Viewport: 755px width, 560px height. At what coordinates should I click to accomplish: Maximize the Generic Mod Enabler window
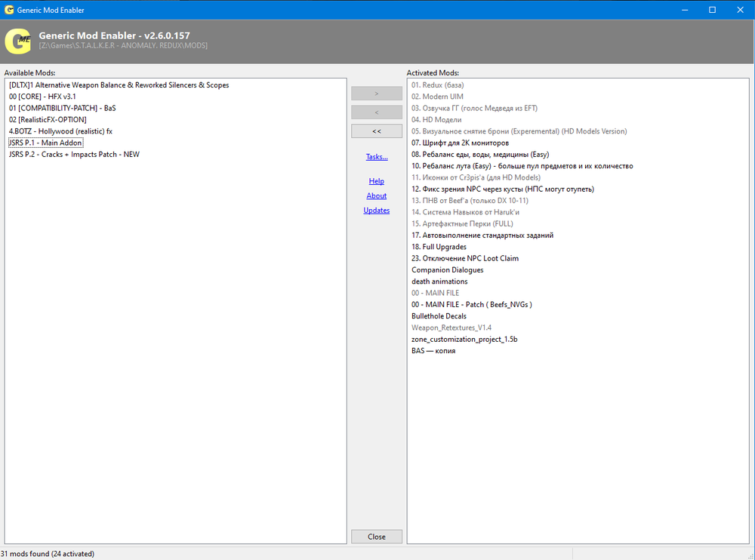click(712, 10)
